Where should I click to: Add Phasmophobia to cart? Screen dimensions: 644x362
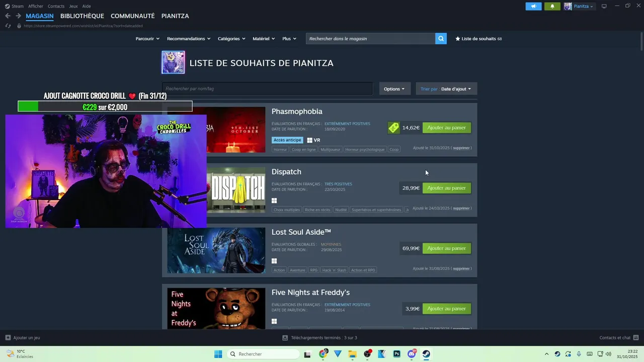tap(447, 128)
